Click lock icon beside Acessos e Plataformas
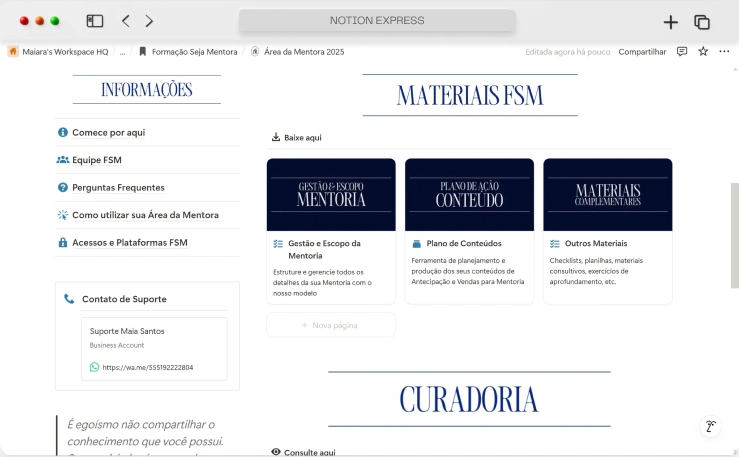This screenshot has width=739, height=457. (63, 243)
